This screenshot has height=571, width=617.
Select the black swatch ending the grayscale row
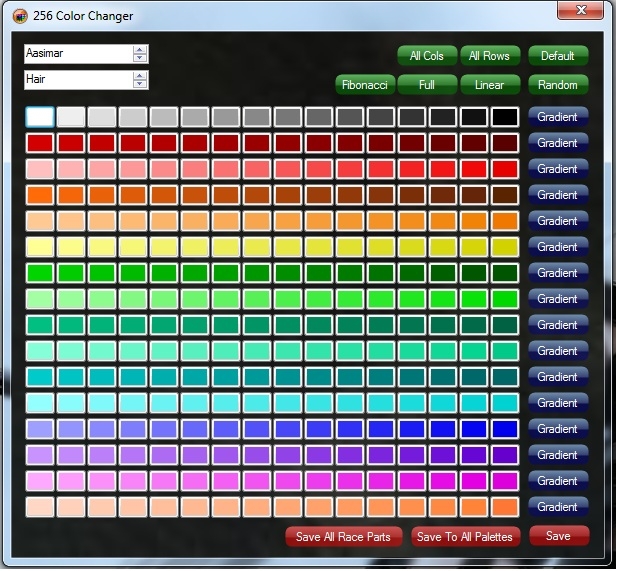(x=504, y=117)
